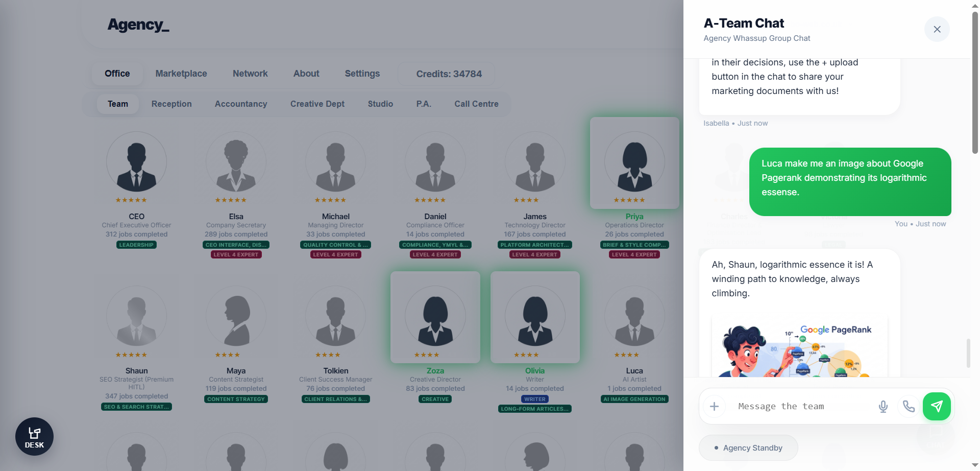Close the A-Team Chat panel
Viewport: 980px width, 471px height.
click(x=937, y=29)
